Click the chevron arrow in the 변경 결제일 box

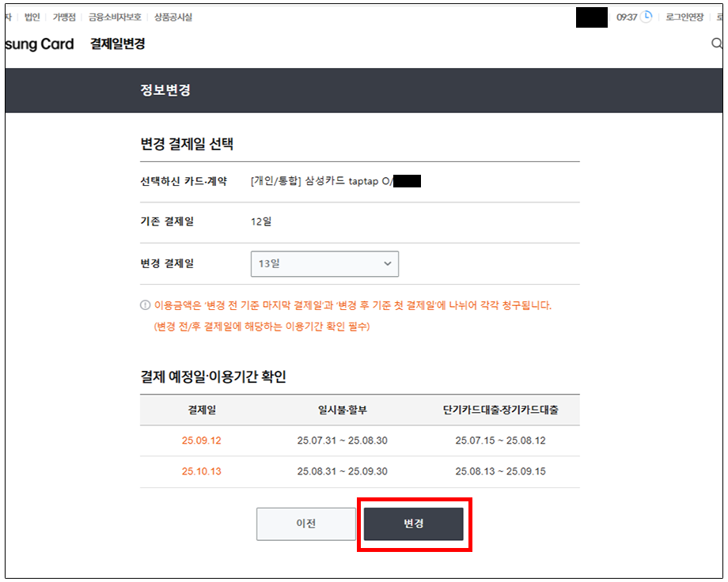coord(387,263)
